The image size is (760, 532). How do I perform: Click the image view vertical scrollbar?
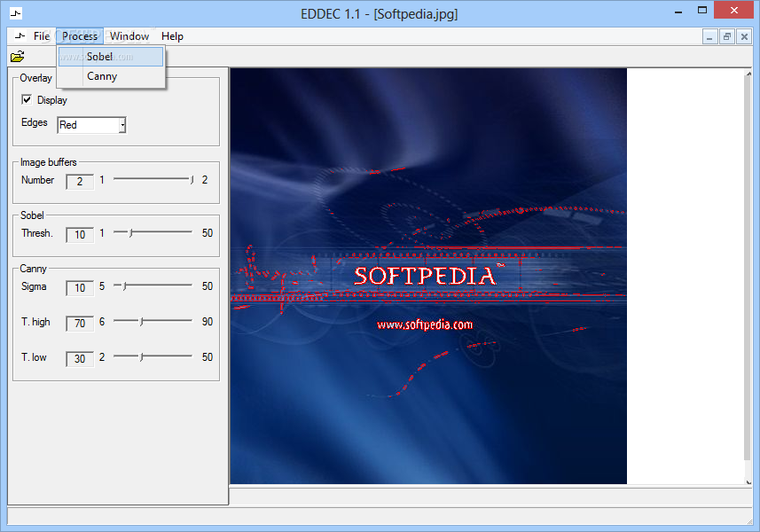(x=748, y=277)
